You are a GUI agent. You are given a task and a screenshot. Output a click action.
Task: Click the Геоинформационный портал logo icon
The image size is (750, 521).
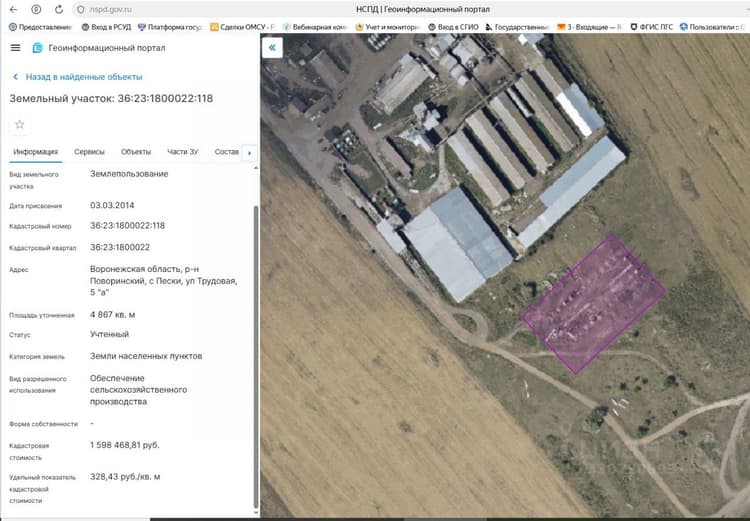click(x=37, y=48)
